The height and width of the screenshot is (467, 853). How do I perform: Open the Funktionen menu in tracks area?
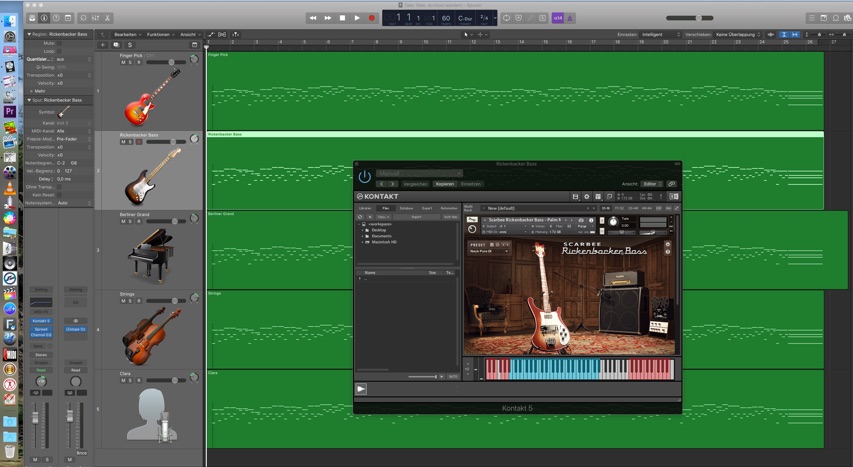pos(160,34)
